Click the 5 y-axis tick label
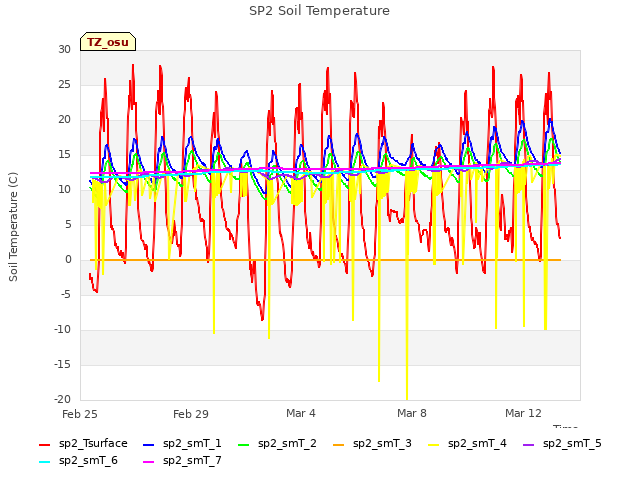The width and height of the screenshot is (640, 480). coord(68,225)
